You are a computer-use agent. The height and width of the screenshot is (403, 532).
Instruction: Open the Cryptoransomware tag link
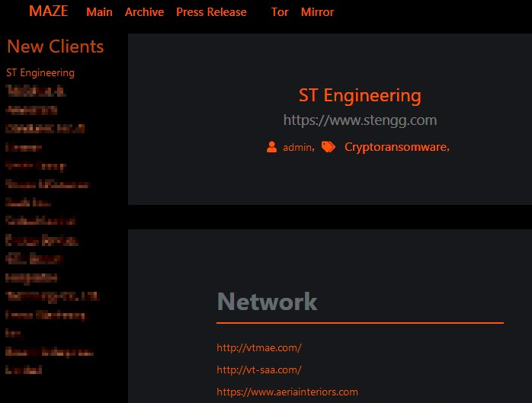point(396,147)
